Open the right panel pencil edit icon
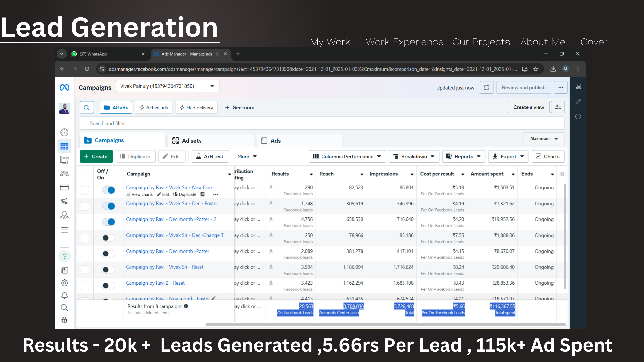The image size is (644, 362). pos(578,101)
